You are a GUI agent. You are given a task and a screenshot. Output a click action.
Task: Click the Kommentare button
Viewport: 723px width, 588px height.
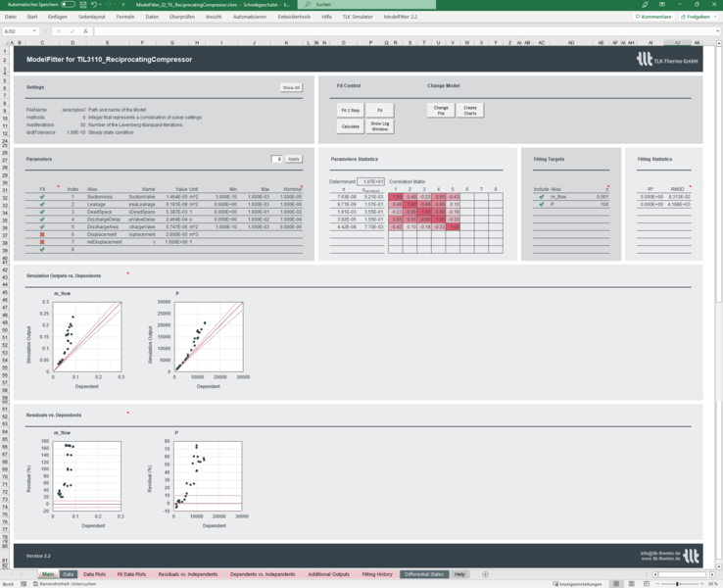(x=653, y=17)
